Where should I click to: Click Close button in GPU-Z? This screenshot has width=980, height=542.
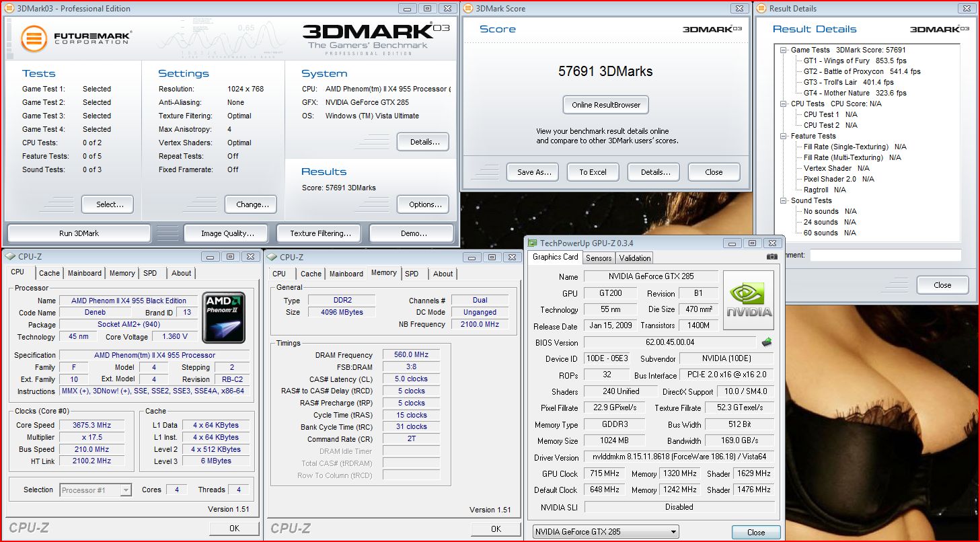[756, 532]
